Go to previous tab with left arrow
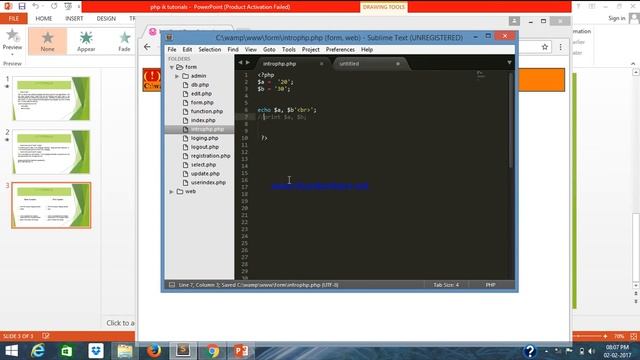 tap(240, 62)
